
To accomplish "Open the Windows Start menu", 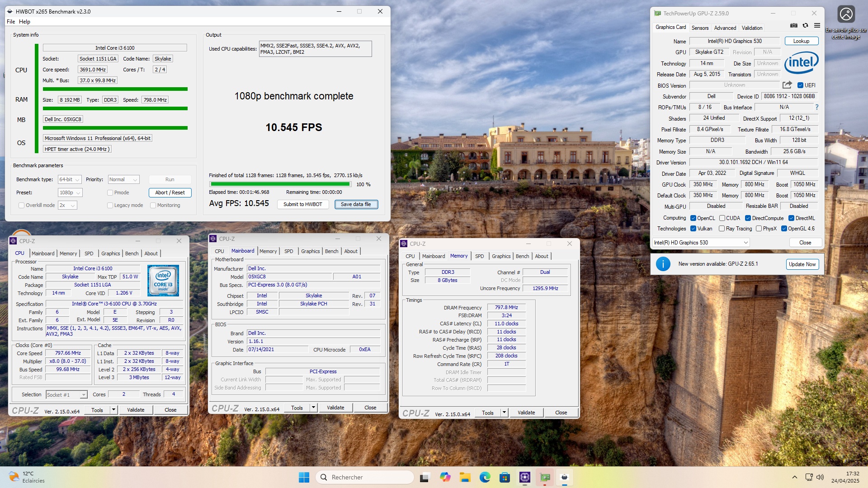I will coord(304,477).
